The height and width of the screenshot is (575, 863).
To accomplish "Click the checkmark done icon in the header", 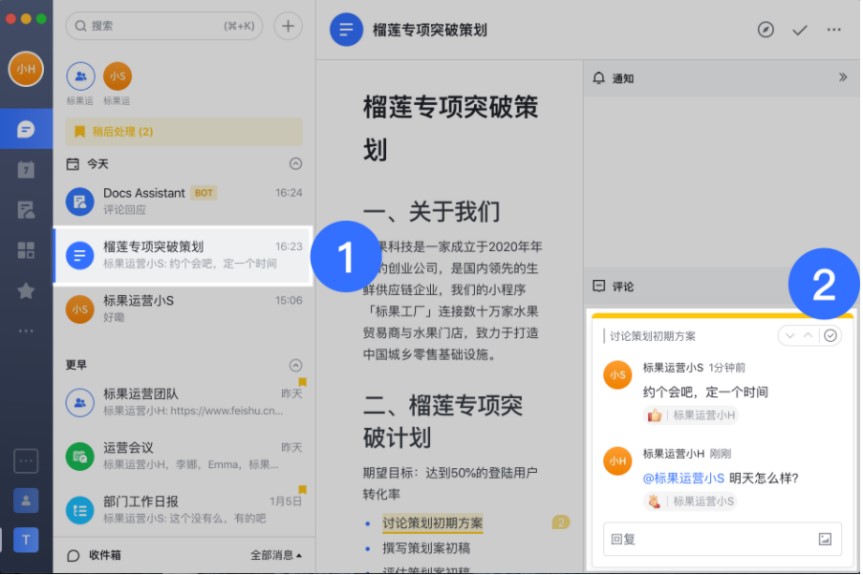I will 800,30.
